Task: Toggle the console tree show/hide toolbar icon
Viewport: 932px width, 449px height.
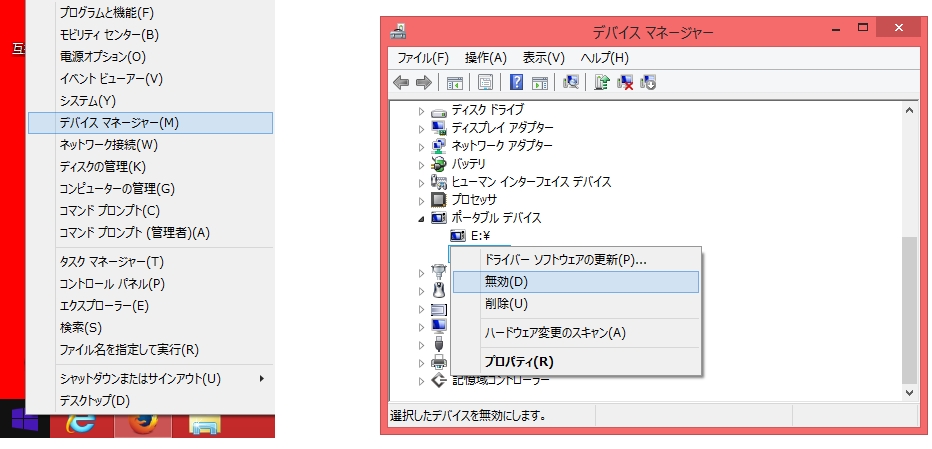Action: point(455,83)
